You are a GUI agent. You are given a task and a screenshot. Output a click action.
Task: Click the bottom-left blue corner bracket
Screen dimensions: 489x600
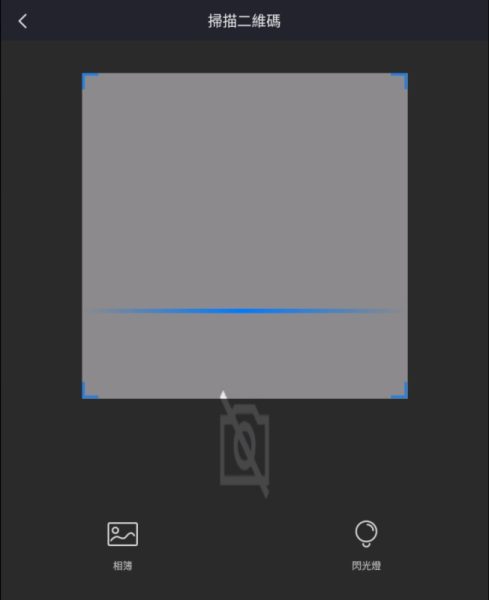[90, 390]
